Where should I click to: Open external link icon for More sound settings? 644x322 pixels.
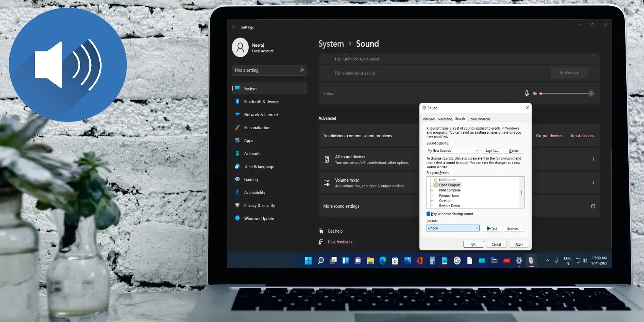click(593, 206)
